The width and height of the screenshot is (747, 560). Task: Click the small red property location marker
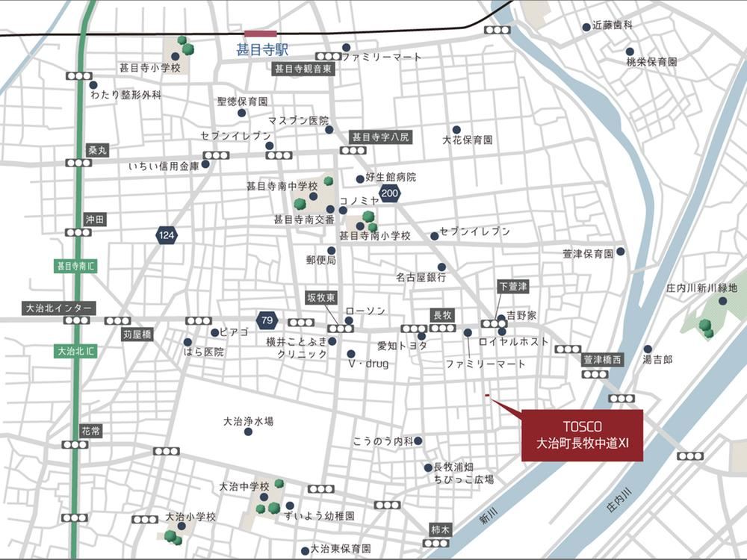tap(487, 395)
